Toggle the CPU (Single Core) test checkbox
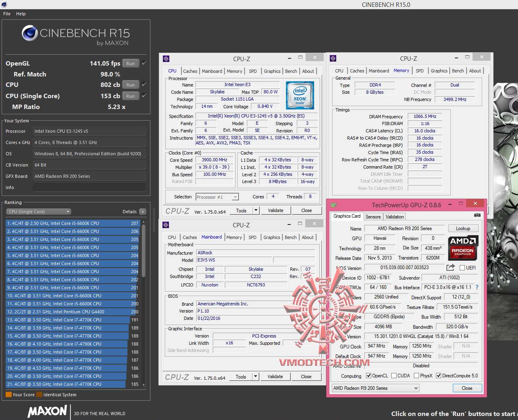Viewport: 518px width, 420px height. (x=144, y=96)
